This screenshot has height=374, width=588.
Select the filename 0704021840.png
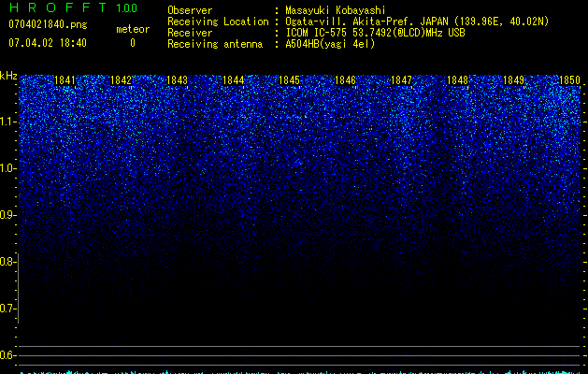[48, 24]
